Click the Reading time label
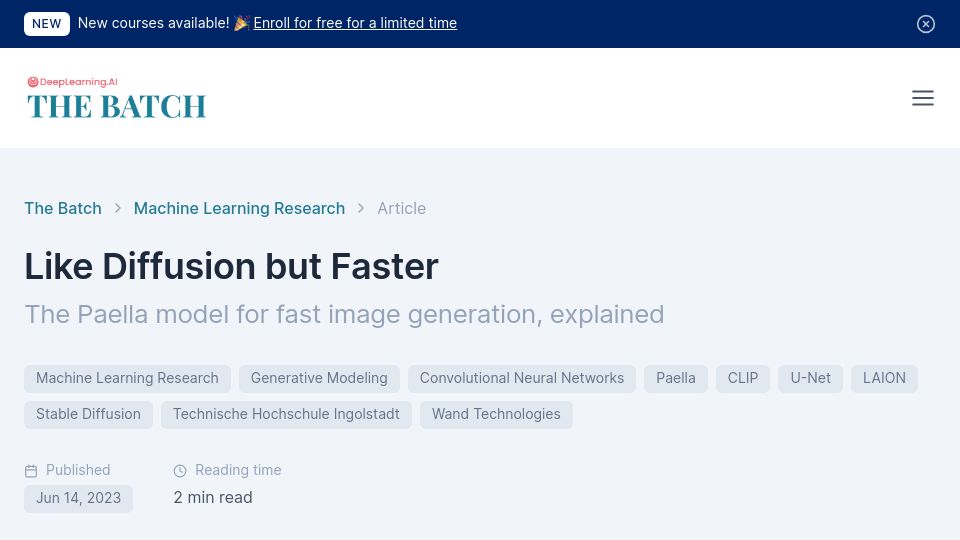Image resolution: width=960 pixels, height=540 pixels. (x=238, y=470)
